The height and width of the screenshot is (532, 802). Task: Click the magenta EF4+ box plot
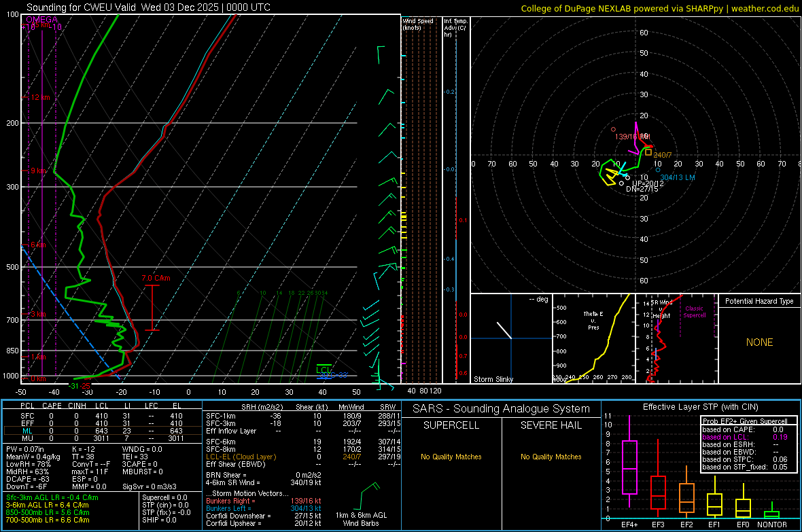(x=629, y=461)
